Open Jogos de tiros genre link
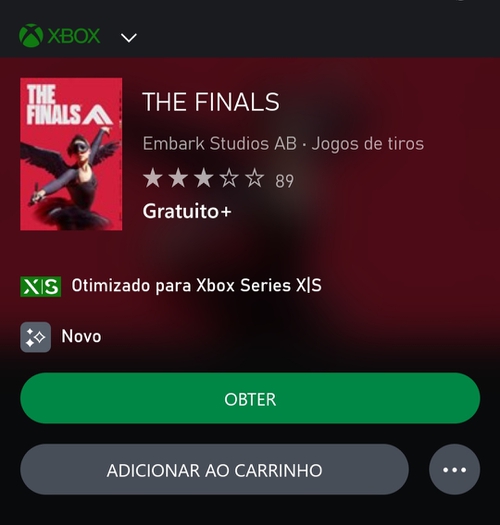This screenshot has width=500, height=525. pos(368,144)
